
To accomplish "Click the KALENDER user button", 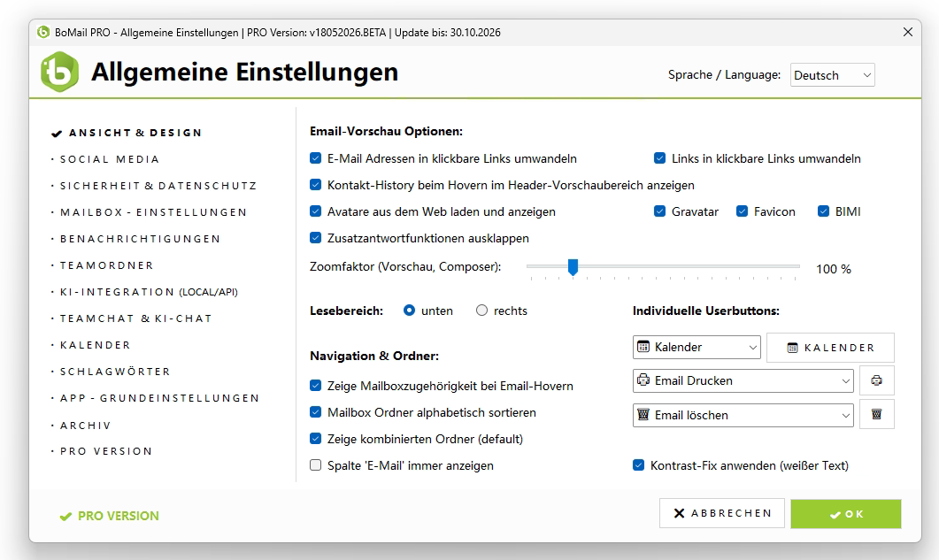I will pos(831,348).
